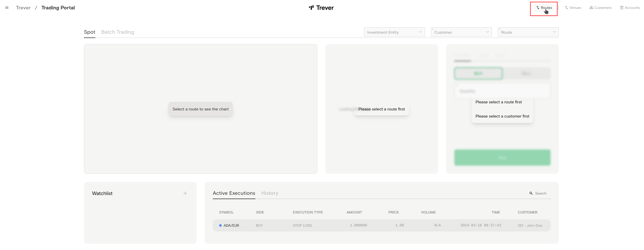The image size is (644, 250).
Task: Select the Spot tab
Action: point(90,32)
